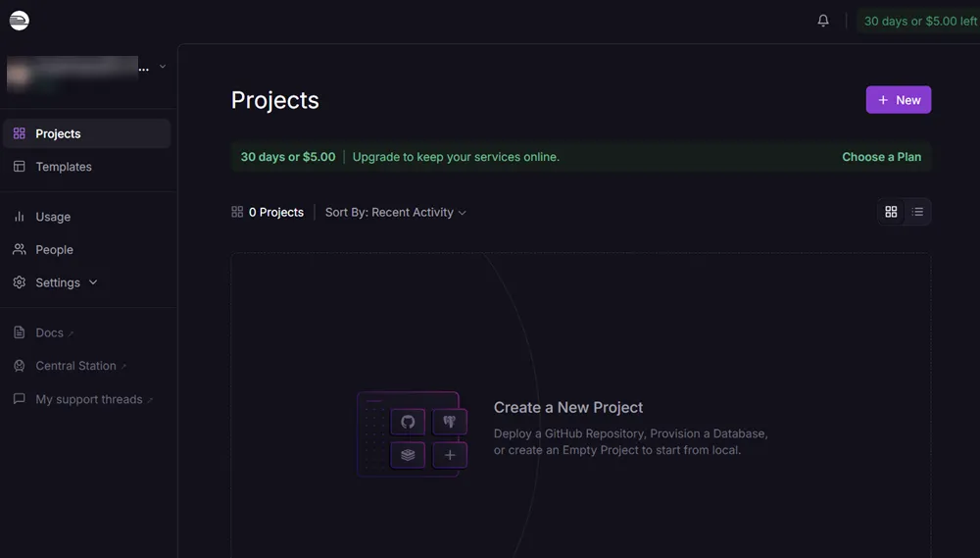Click the grid icon beside 0 Projects

point(237,212)
